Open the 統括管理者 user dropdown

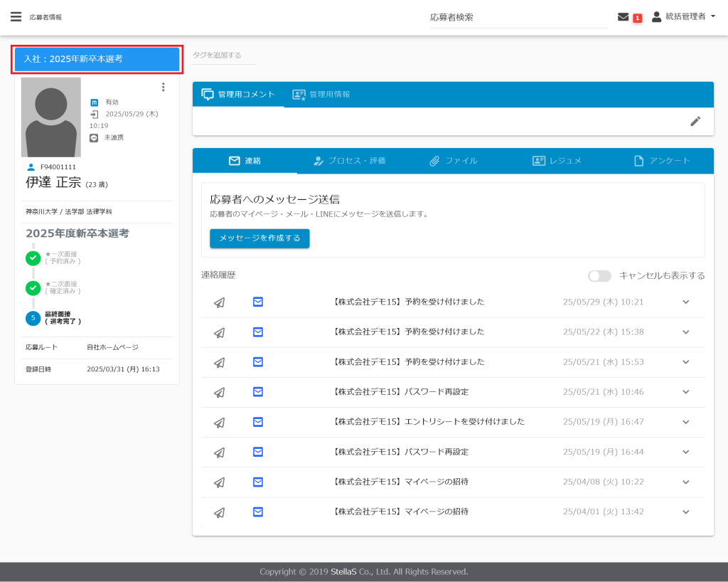(x=684, y=17)
